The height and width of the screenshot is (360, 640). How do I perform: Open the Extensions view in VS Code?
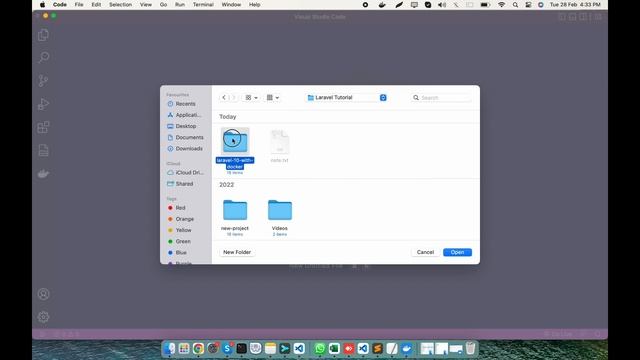pyautogui.click(x=43, y=127)
